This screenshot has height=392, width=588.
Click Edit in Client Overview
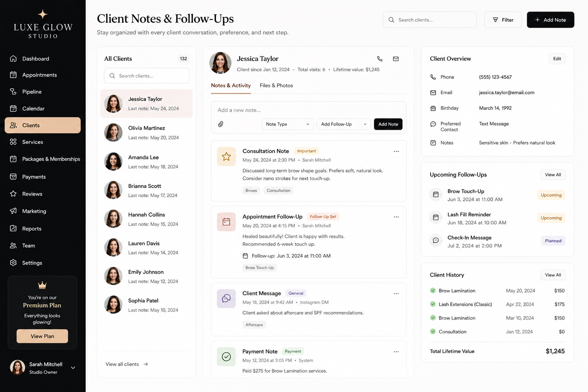tap(557, 59)
